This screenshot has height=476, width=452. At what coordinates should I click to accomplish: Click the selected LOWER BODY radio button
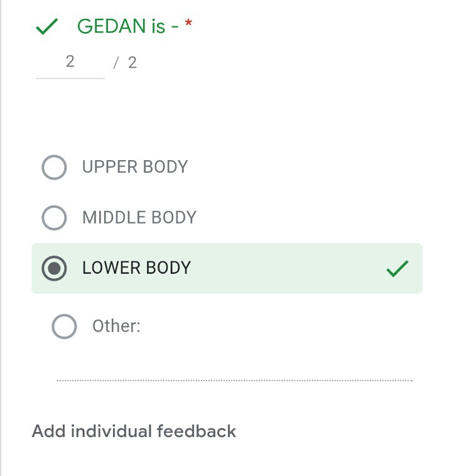pyautogui.click(x=54, y=269)
